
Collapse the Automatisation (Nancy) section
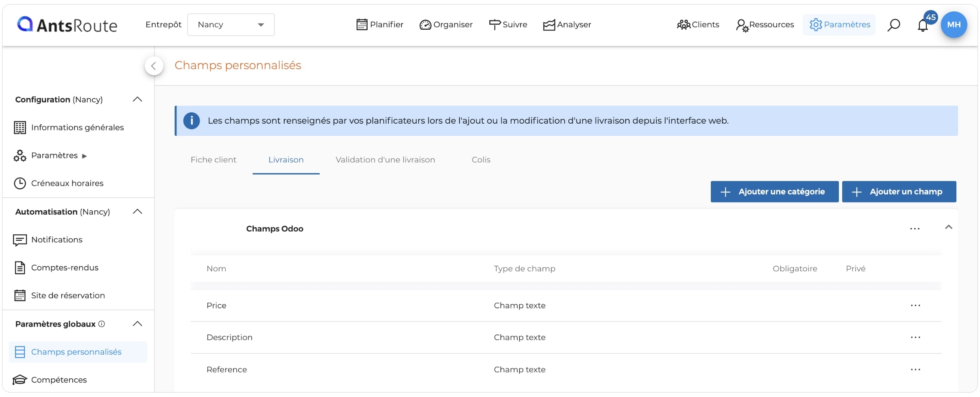point(137,212)
